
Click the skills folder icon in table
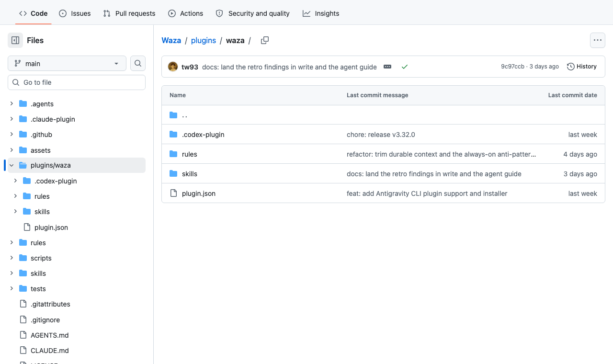[173, 174]
